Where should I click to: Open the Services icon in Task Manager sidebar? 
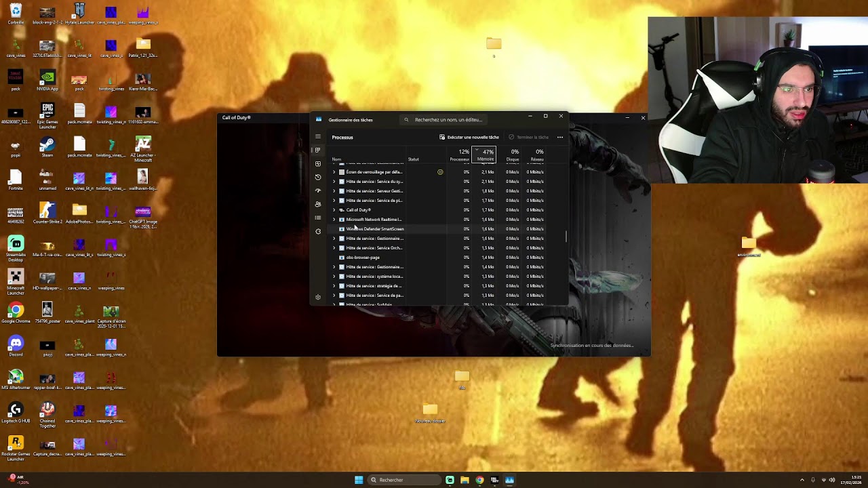coord(317,231)
